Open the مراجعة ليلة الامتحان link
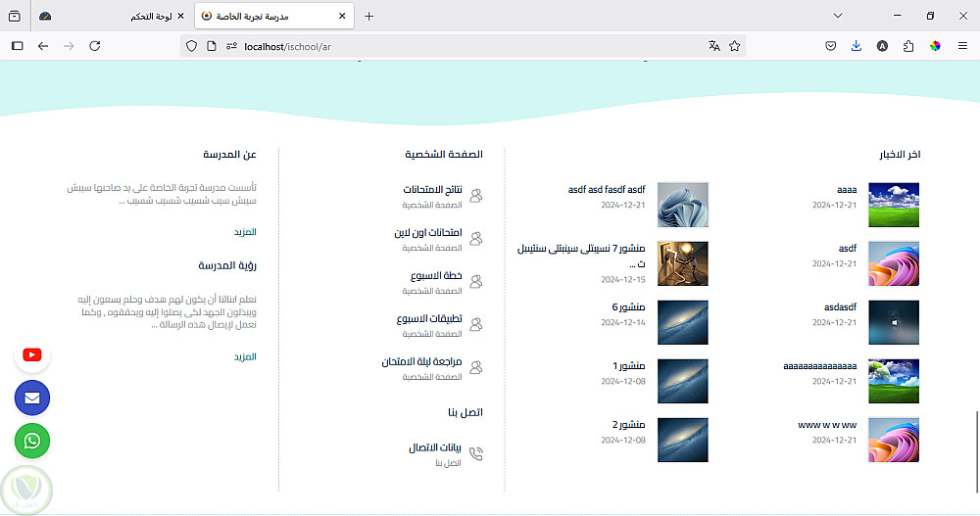This screenshot has height=516, width=980. tap(421, 362)
